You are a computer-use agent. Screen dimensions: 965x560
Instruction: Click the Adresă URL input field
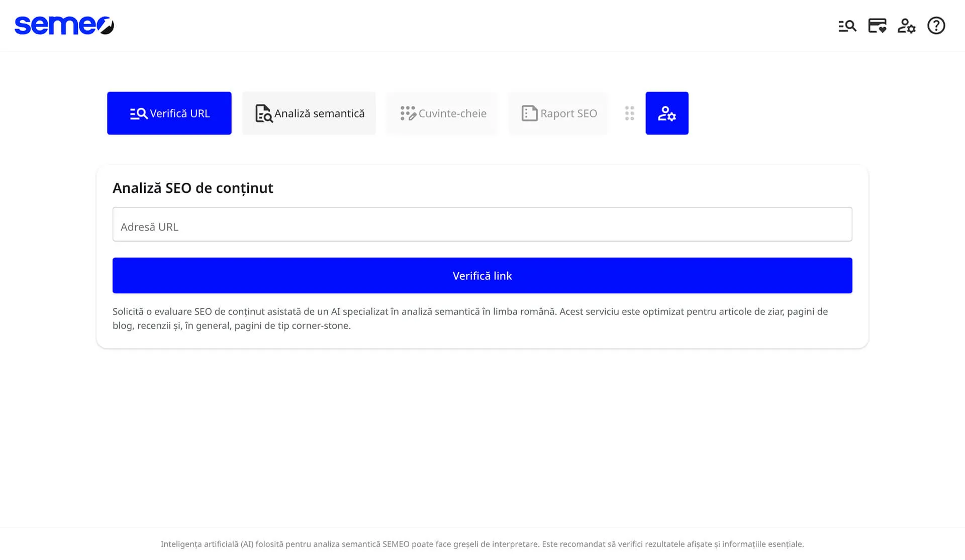(482, 224)
